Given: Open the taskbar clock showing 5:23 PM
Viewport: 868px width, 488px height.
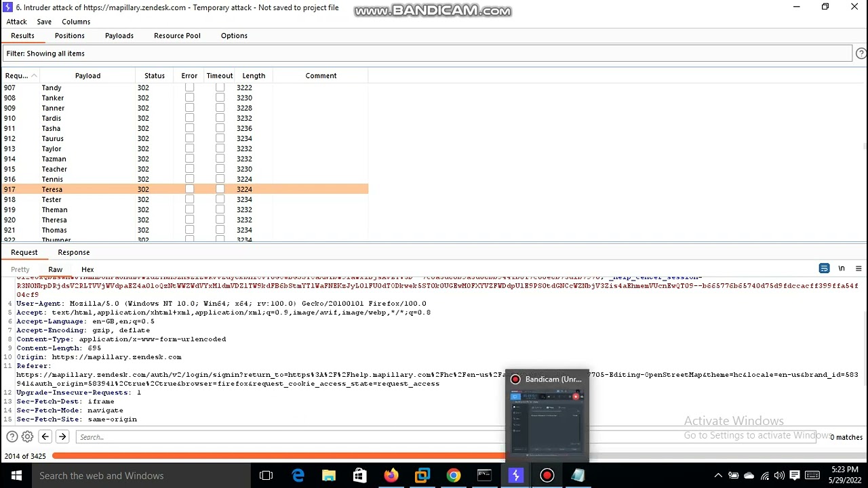Looking at the screenshot, I should 844,476.
